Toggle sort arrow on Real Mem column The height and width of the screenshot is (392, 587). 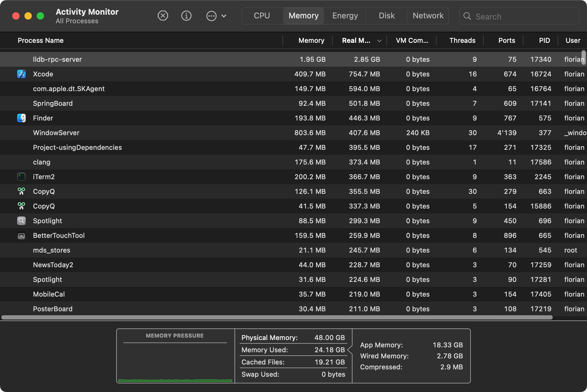click(x=379, y=41)
